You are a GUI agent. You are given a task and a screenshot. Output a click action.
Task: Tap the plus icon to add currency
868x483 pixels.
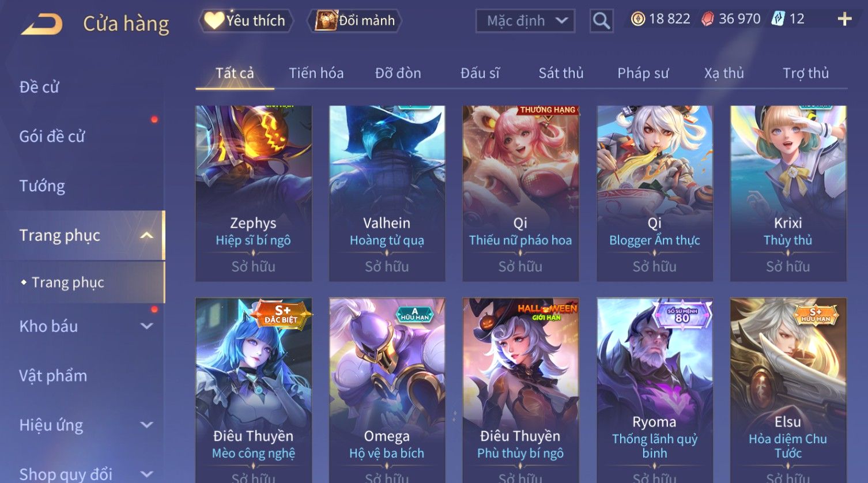pyautogui.click(x=844, y=19)
